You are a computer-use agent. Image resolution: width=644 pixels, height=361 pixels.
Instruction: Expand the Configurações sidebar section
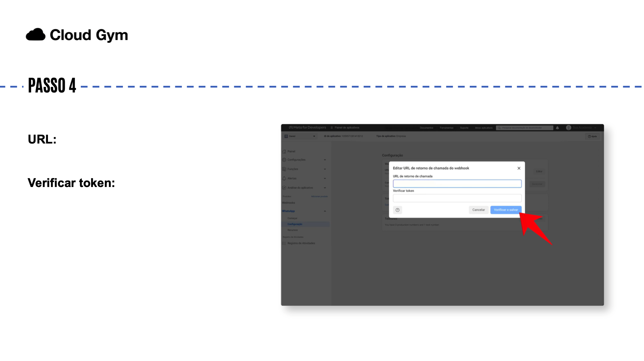[x=325, y=160]
